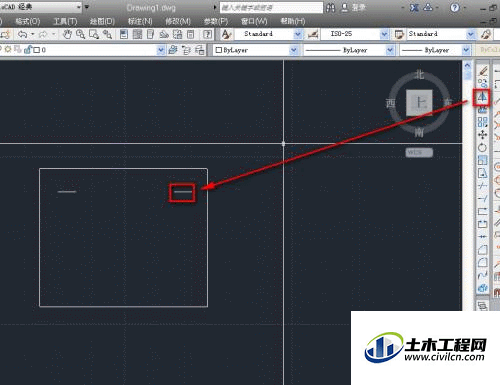The height and width of the screenshot is (385, 500).
Task: Open the Table Style manager icon
Action: pyautogui.click(x=399, y=34)
